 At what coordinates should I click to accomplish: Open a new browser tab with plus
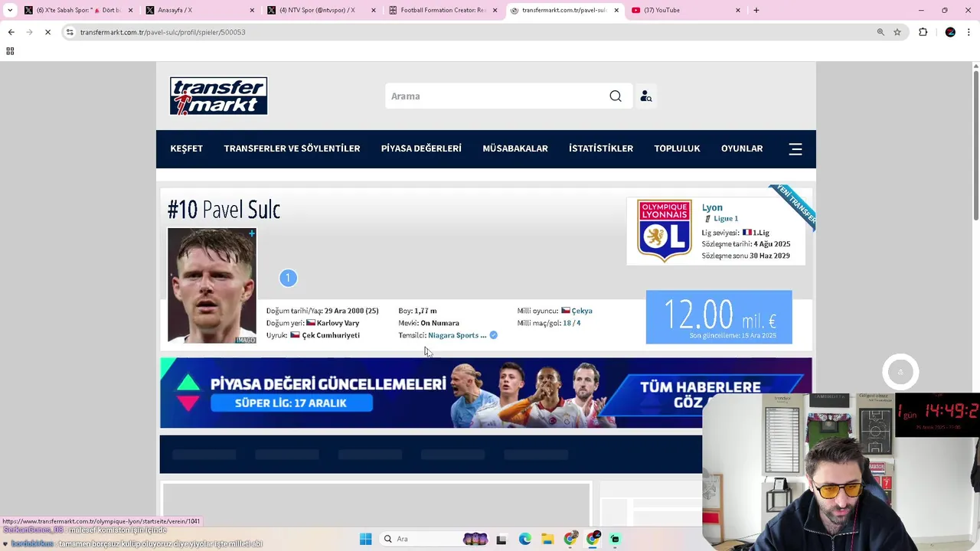tap(756, 10)
